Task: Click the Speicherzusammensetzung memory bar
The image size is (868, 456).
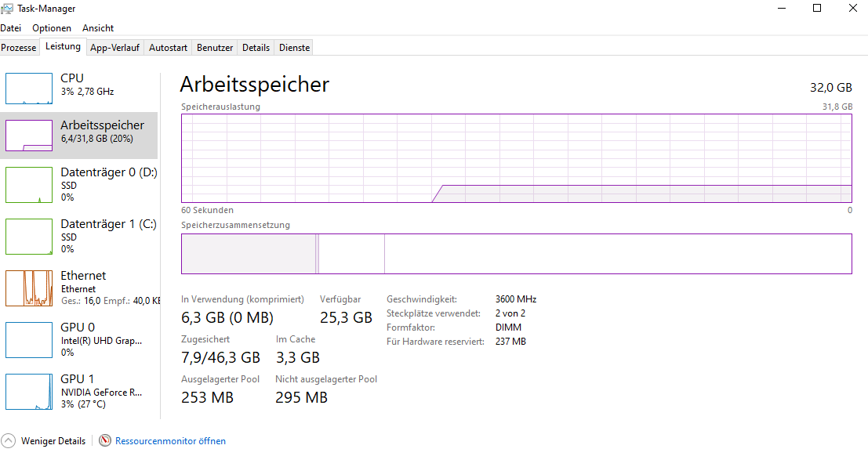Action: coord(516,254)
